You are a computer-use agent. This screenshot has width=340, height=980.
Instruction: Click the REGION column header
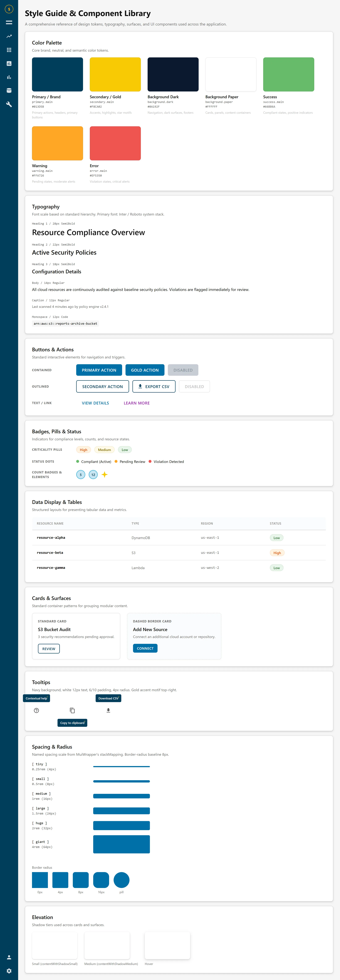(207, 523)
